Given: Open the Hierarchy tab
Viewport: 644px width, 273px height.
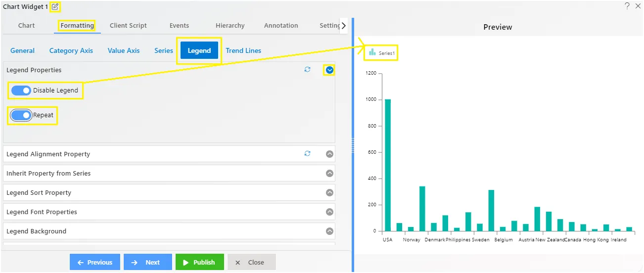Looking at the screenshot, I should (230, 26).
